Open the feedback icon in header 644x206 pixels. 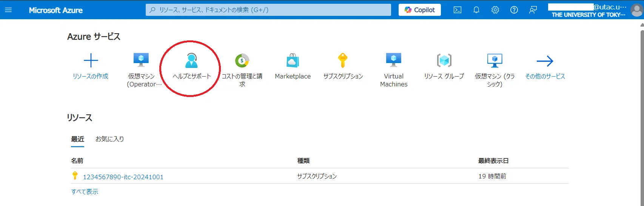point(533,10)
